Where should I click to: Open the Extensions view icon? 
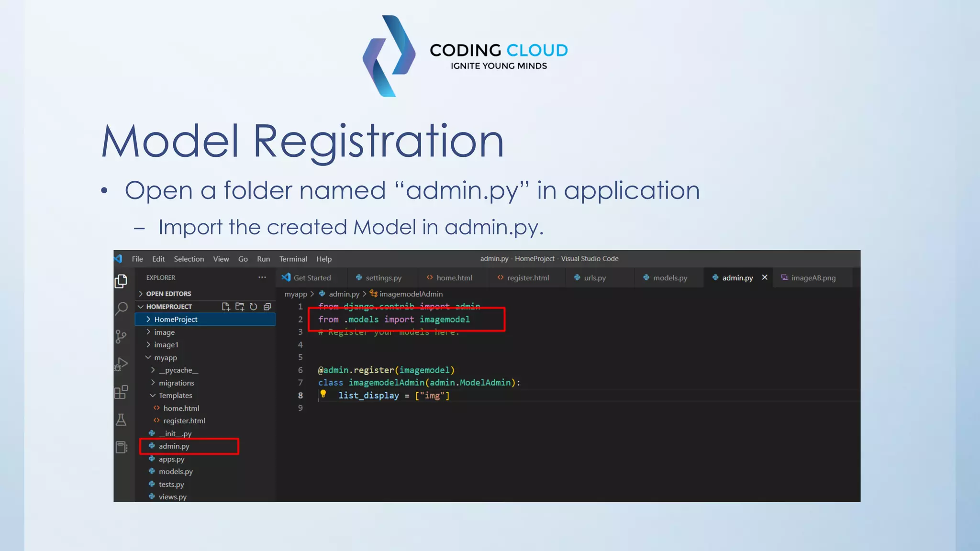point(121,392)
